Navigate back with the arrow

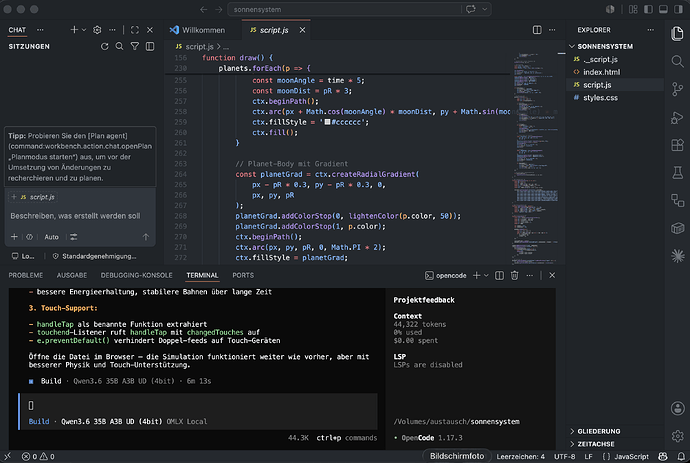(x=203, y=9)
